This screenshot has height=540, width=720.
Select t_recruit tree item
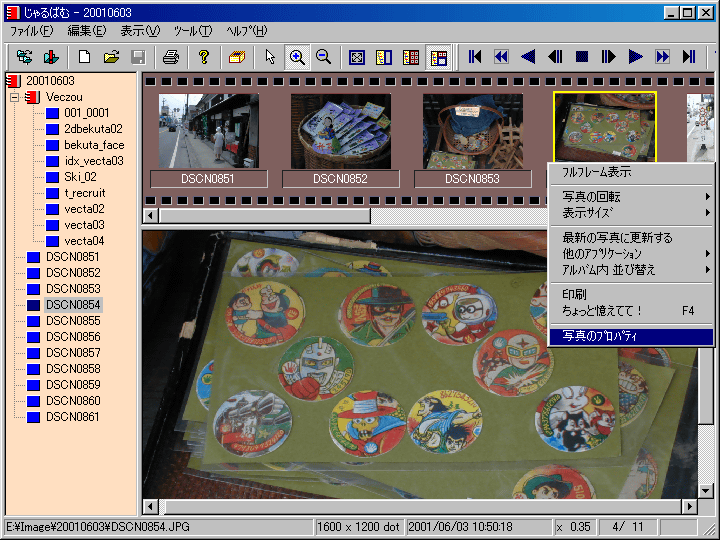(85, 193)
